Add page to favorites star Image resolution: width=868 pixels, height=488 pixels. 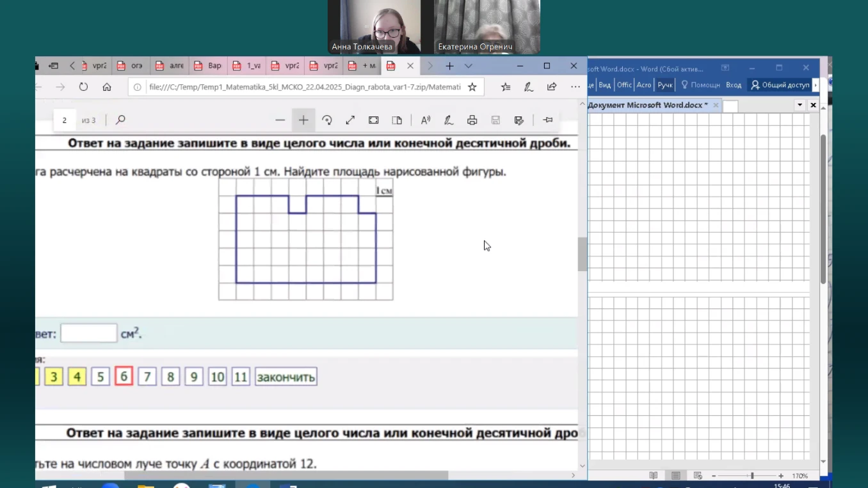tap(472, 87)
